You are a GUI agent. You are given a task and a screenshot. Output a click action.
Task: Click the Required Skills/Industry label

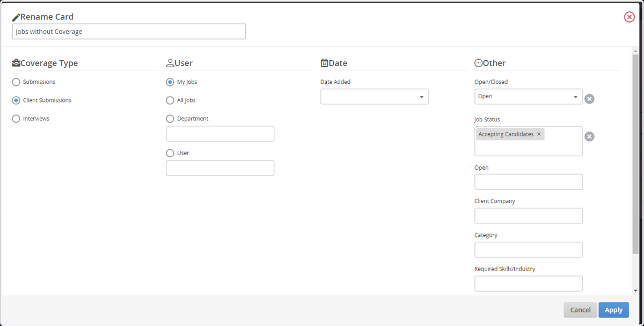tap(505, 269)
